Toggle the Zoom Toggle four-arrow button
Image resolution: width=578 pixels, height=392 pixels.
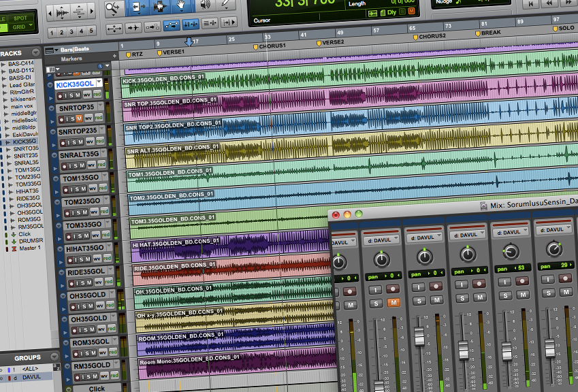click(114, 29)
